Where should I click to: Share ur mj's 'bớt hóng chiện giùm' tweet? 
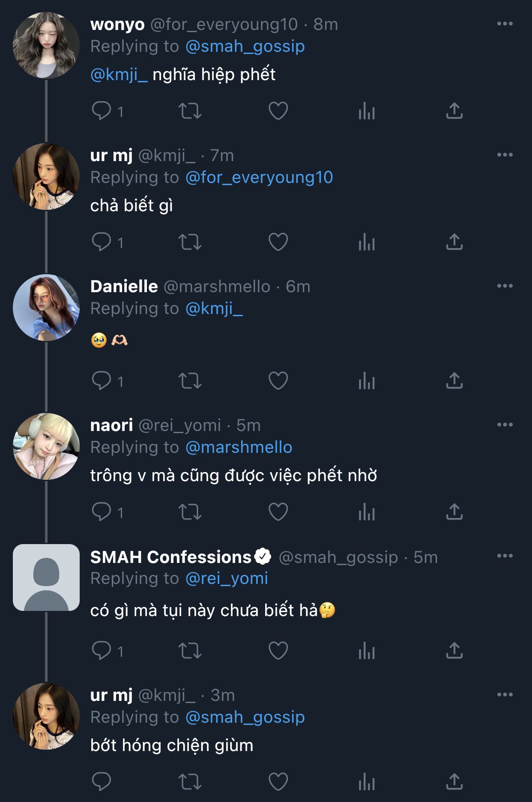(454, 782)
